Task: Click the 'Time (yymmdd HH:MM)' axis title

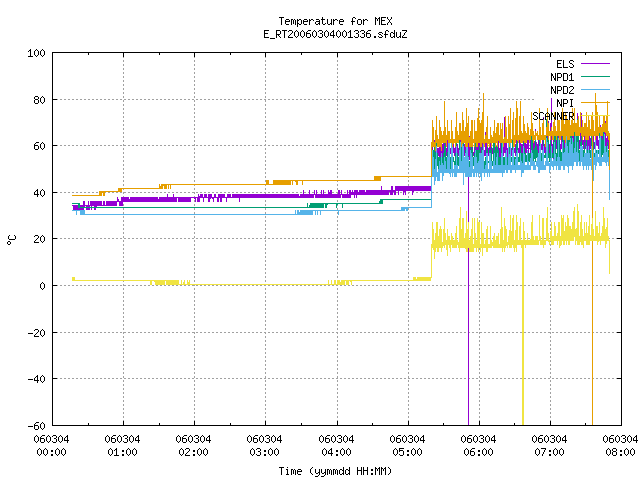Action: tap(335, 471)
